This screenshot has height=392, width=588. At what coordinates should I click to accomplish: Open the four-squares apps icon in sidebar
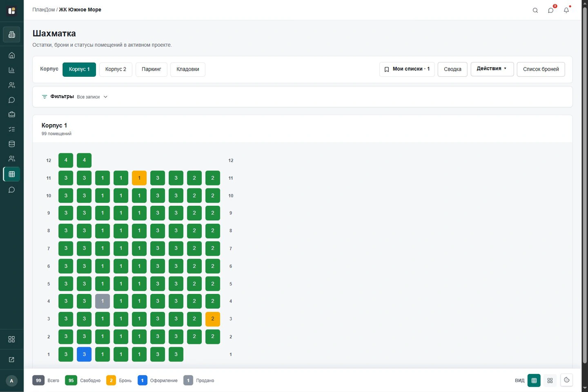pos(11,339)
